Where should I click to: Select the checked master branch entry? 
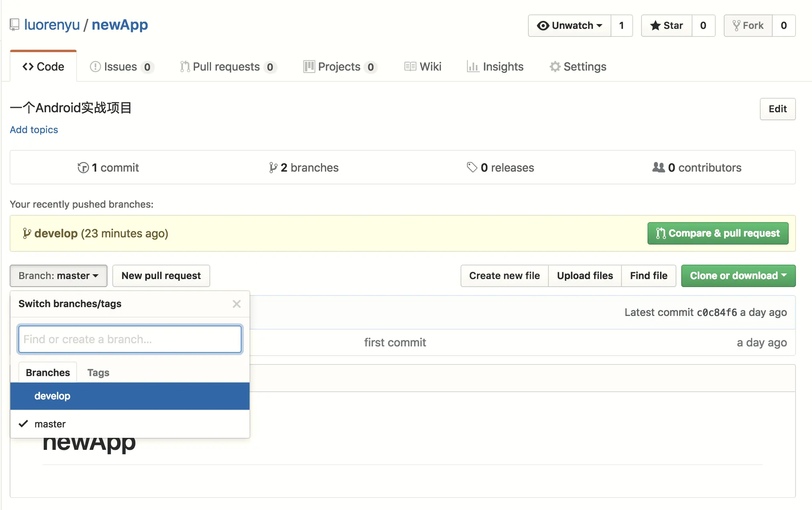click(x=50, y=424)
